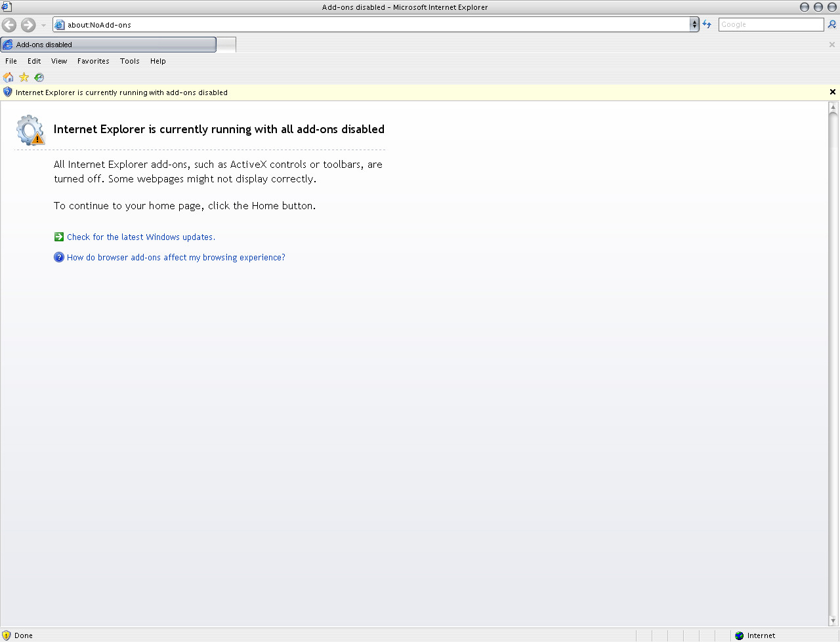Image resolution: width=840 pixels, height=642 pixels.
Task: Click the information bar add-ons disabled message
Action: 121,92
